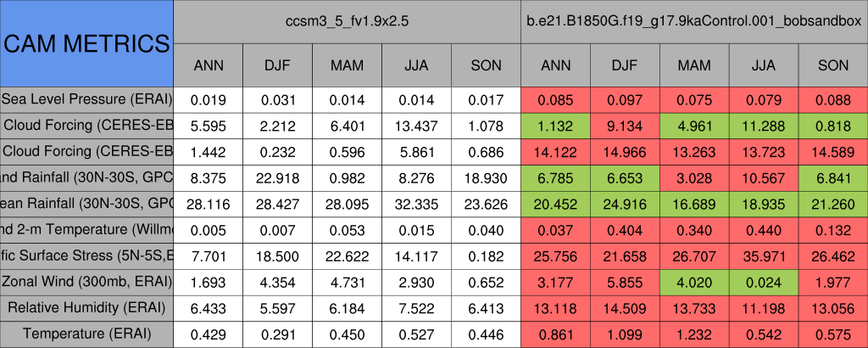The image size is (868, 348).
Task: Click the white cell with value 13.437
Action: coord(416,126)
